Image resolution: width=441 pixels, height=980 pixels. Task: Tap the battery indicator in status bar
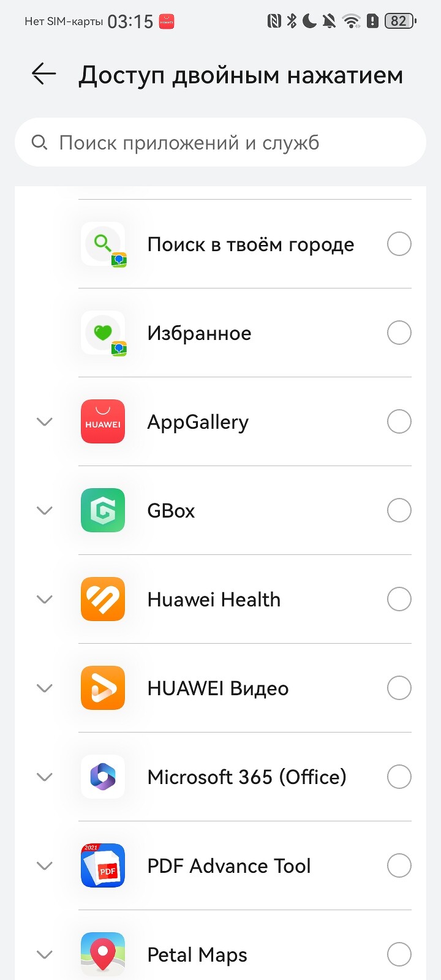(x=400, y=21)
